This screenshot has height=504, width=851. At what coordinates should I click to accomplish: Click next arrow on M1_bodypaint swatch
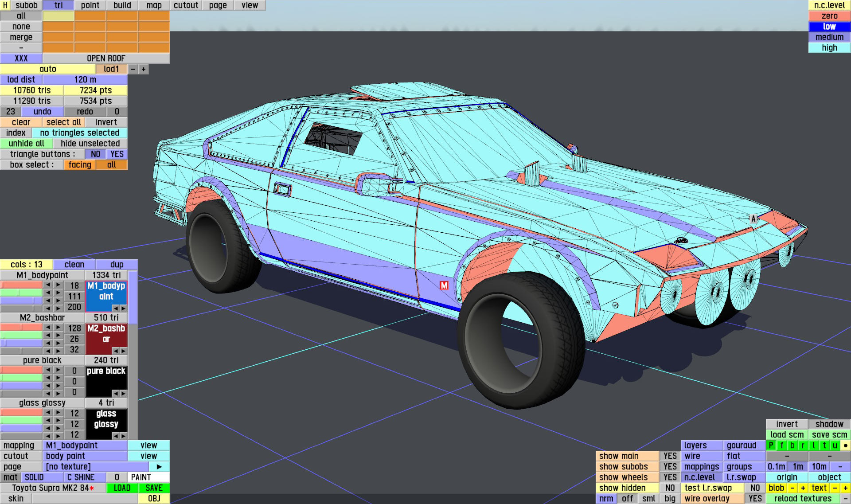click(123, 308)
